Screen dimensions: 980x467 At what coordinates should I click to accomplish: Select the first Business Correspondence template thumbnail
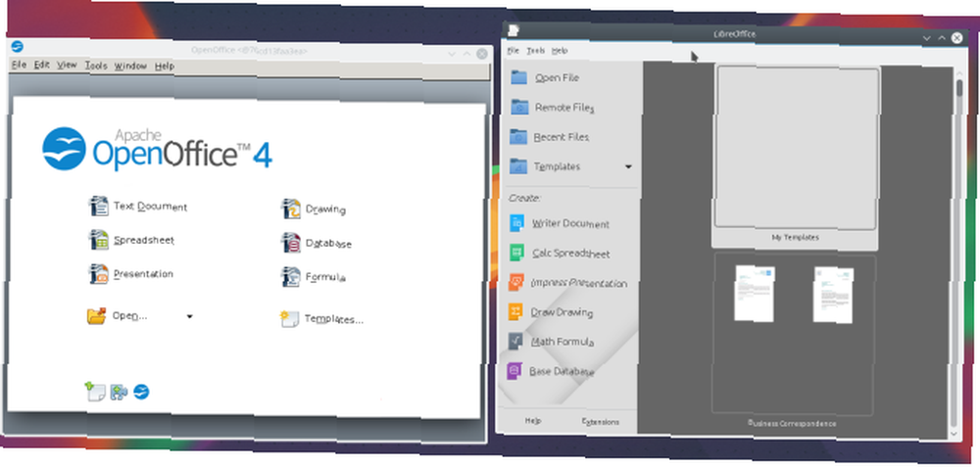click(x=755, y=294)
